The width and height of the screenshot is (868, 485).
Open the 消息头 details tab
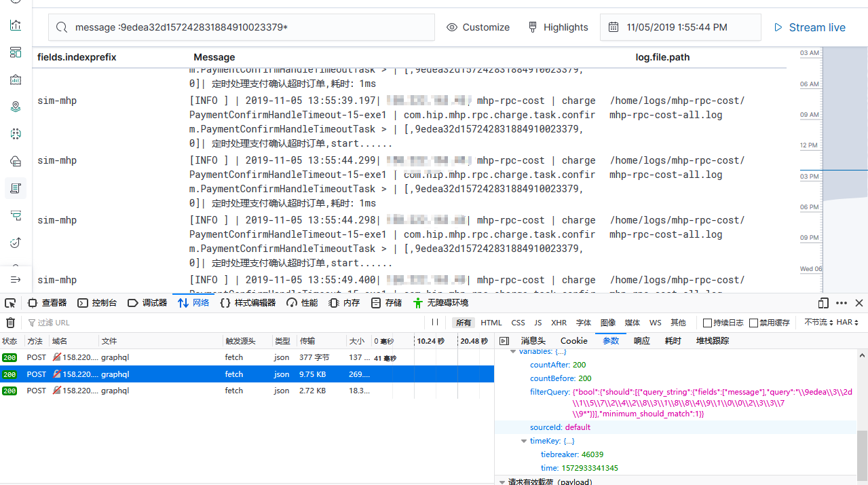[x=533, y=341]
